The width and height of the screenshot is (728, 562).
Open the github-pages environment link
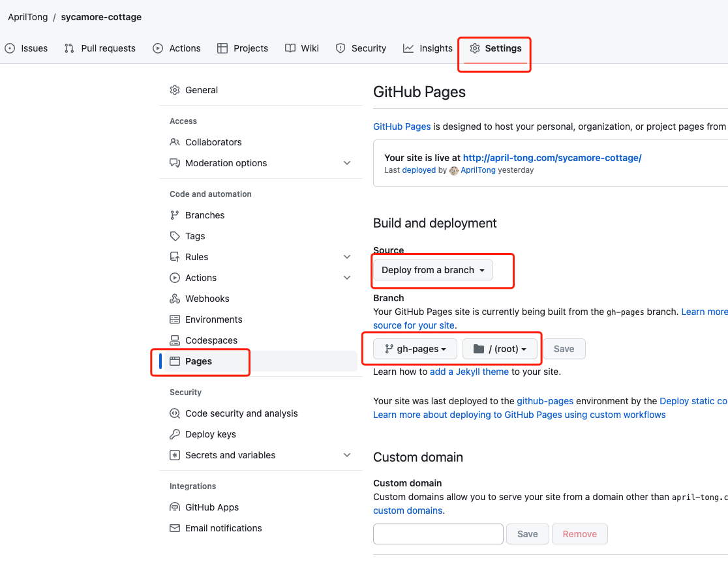coord(545,401)
